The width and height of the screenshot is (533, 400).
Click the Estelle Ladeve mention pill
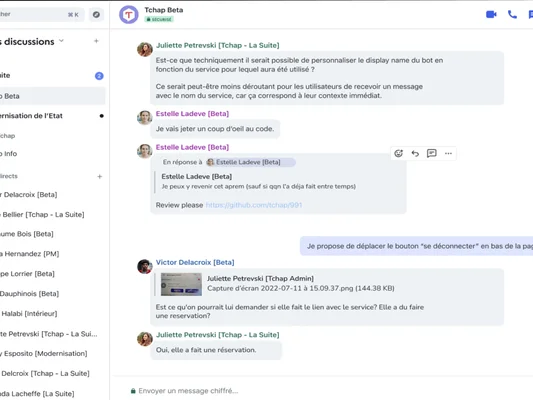click(x=251, y=162)
